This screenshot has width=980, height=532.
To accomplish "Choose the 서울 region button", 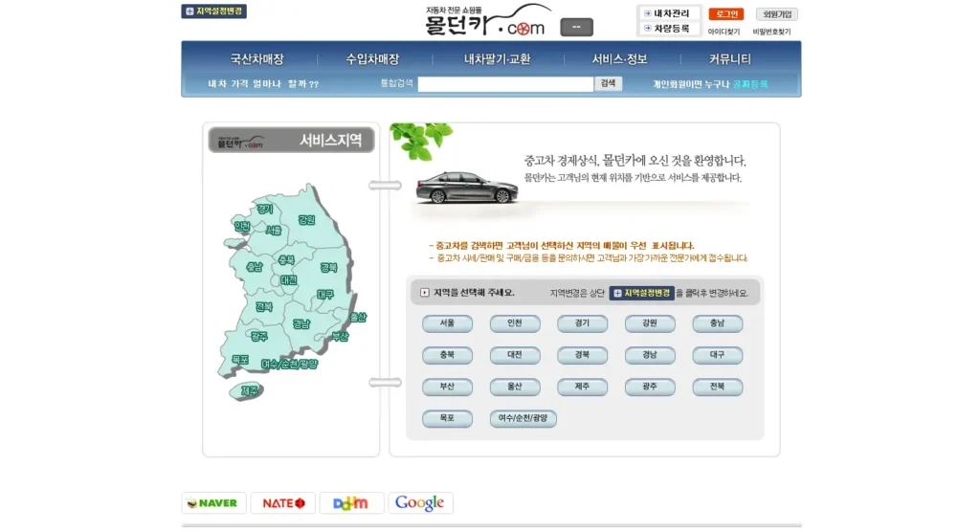I will click(447, 323).
